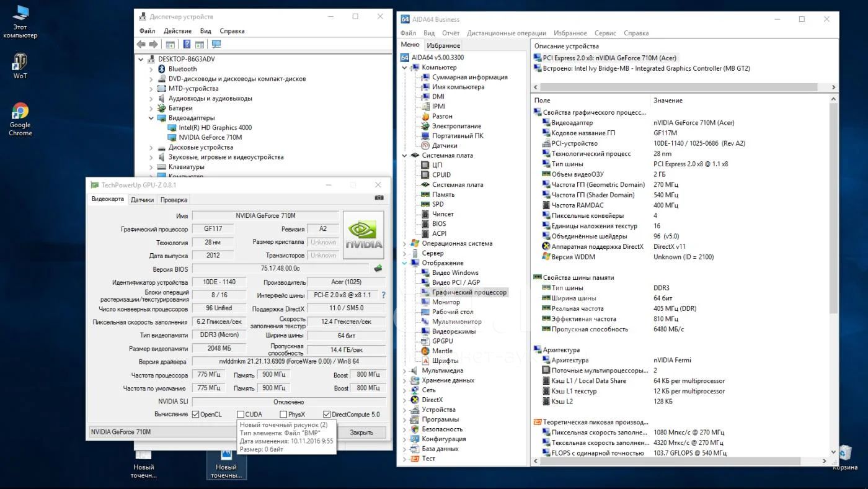Switch to the Проверка tab in GPU-Z
This screenshot has width=868, height=489.
coord(174,200)
